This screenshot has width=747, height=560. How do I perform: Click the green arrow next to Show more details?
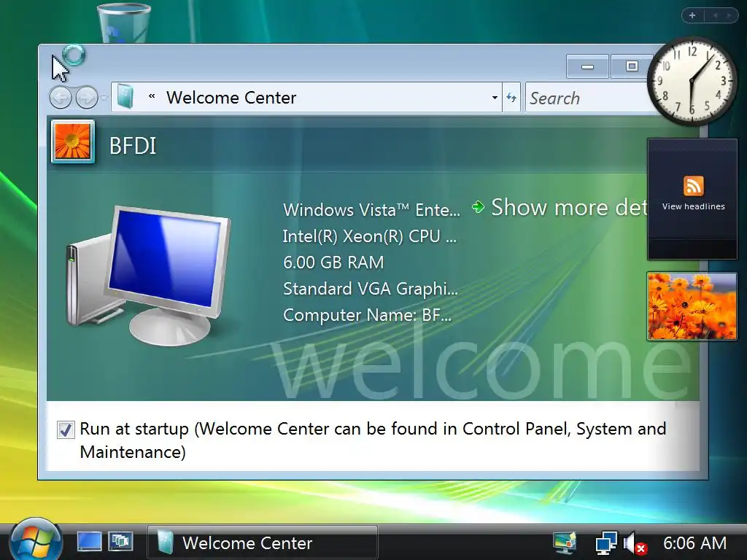pyautogui.click(x=478, y=207)
